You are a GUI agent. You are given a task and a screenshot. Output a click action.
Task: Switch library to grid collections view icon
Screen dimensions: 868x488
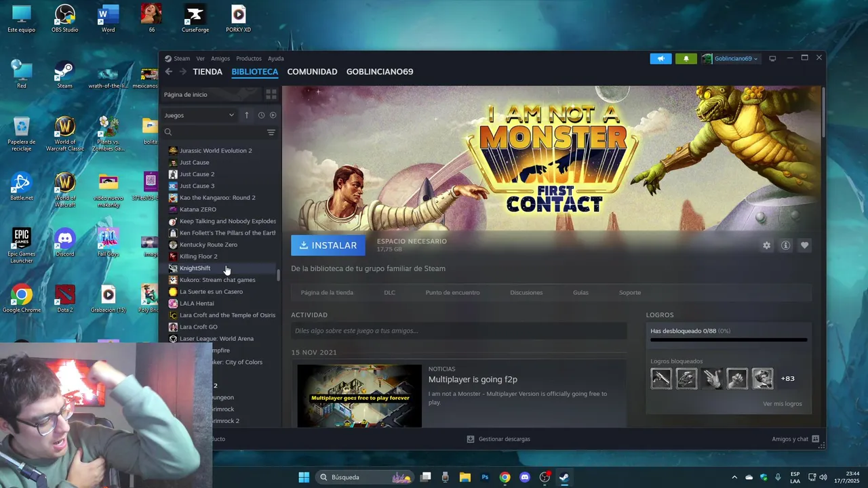point(271,94)
